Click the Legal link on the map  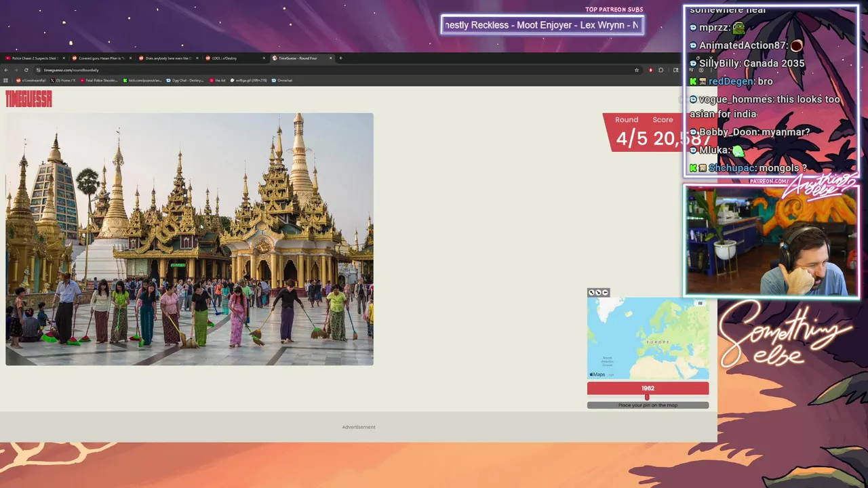[610, 375]
